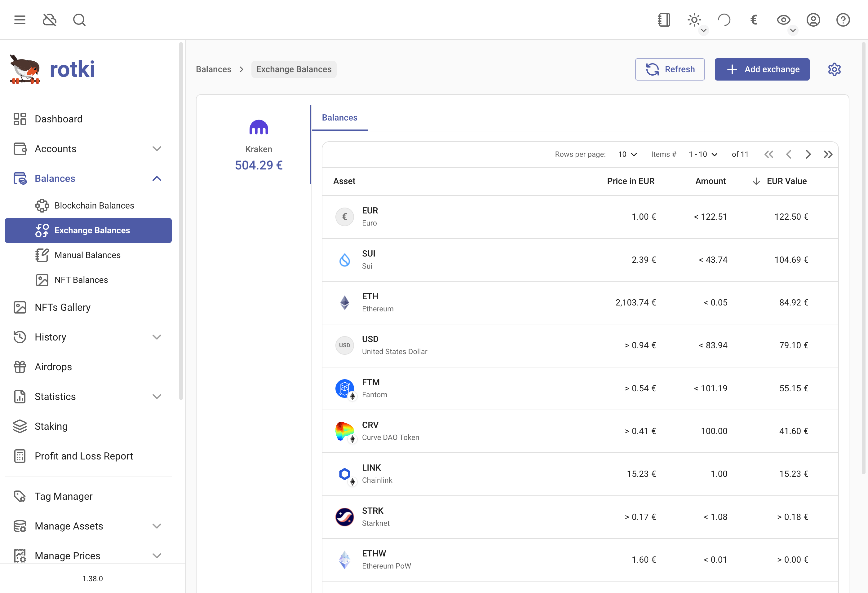Screen dimensions: 868x593
Task: Sort table by Asset column
Action: click(344, 181)
